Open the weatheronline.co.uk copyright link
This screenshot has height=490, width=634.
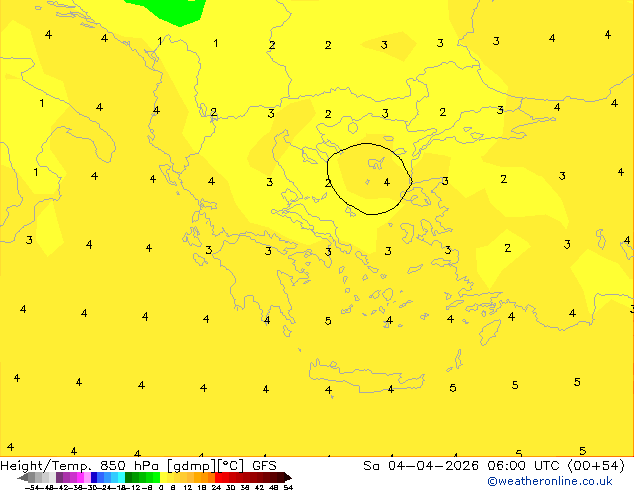tap(550, 481)
